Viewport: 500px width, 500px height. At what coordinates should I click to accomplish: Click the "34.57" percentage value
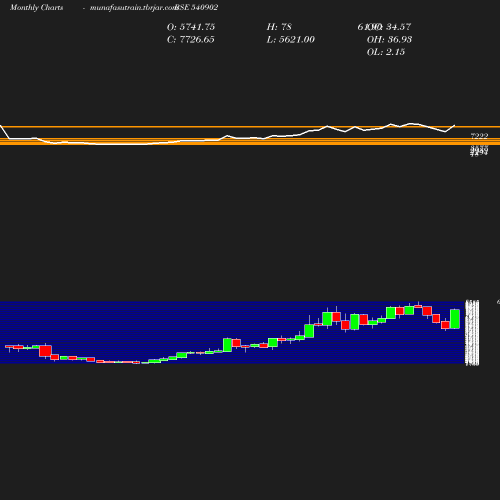398,27
